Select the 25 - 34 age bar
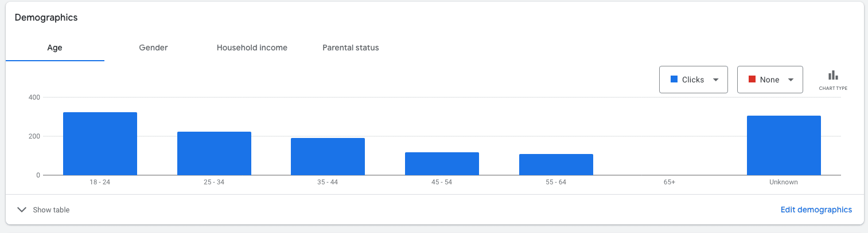 pos(214,153)
